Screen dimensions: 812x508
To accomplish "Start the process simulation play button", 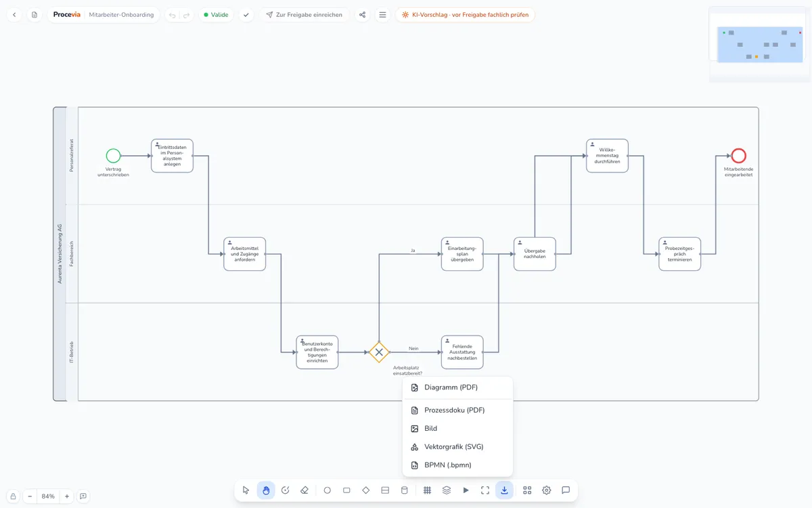I will pyautogui.click(x=466, y=490).
